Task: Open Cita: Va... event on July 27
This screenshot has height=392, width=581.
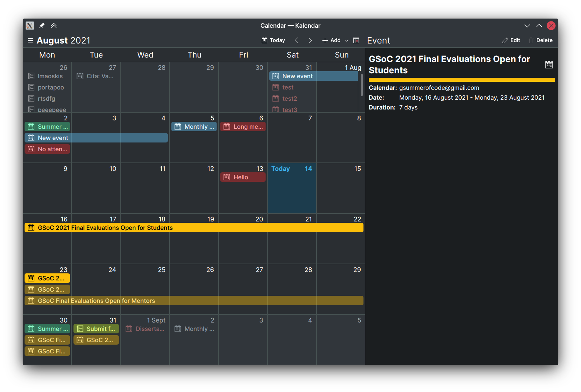Action: (x=96, y=76)
